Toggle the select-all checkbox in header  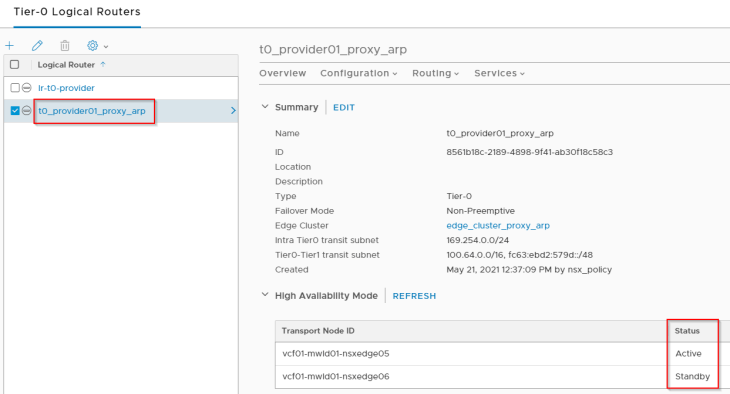15,64
